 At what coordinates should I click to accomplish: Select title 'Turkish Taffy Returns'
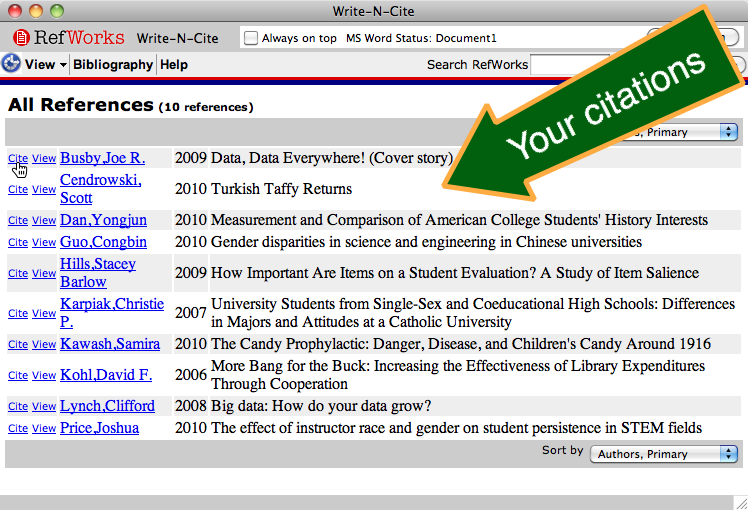(x=281, y=189)
